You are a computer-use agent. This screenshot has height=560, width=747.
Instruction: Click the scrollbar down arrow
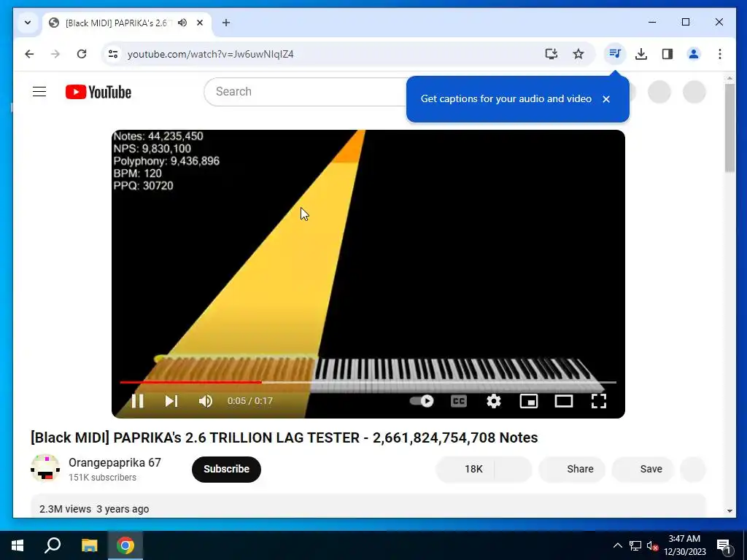tap(729, 511)
